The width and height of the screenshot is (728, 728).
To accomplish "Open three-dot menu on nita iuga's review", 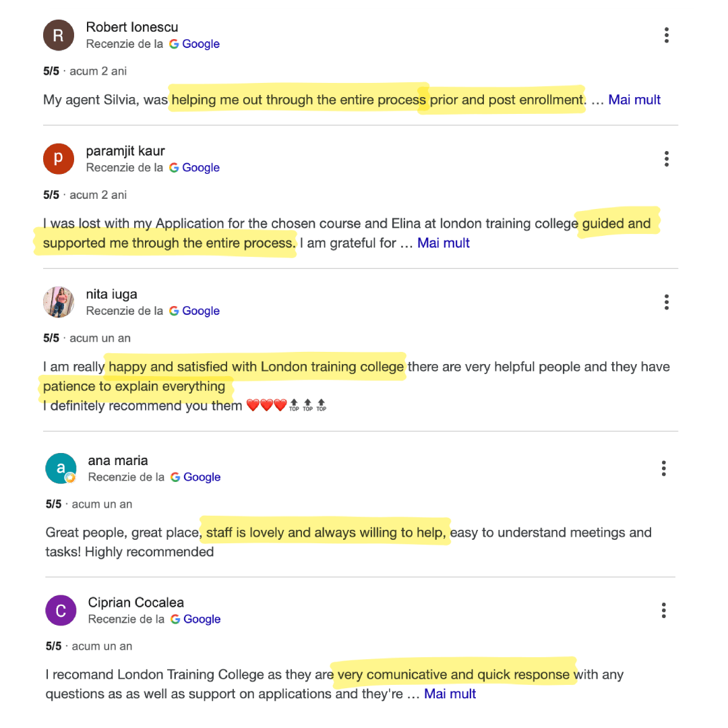I will point(666,302).
